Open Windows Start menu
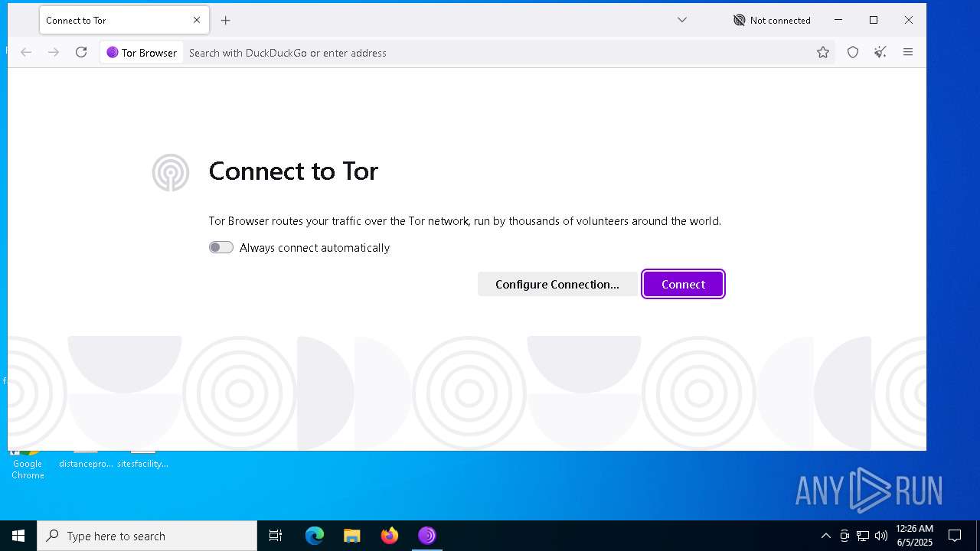This screenshot has width=980, height=551. [18, 536]
